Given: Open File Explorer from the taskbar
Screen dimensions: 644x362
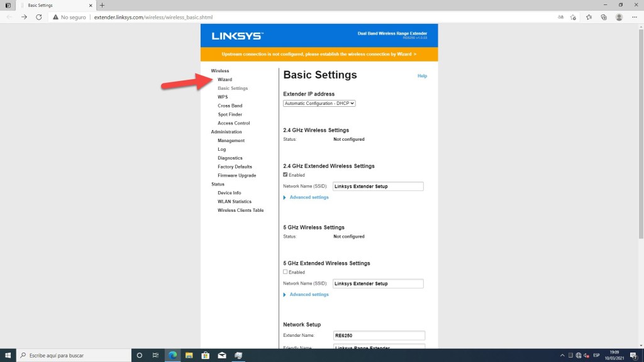Looking at the screenshot, I should (188, 356).
